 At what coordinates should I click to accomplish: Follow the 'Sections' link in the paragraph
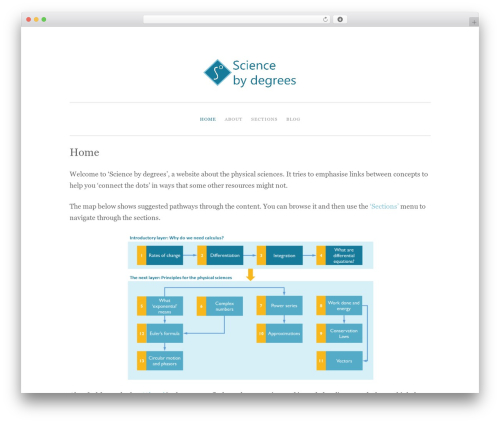pyautogui.click(x=384, y=206)
